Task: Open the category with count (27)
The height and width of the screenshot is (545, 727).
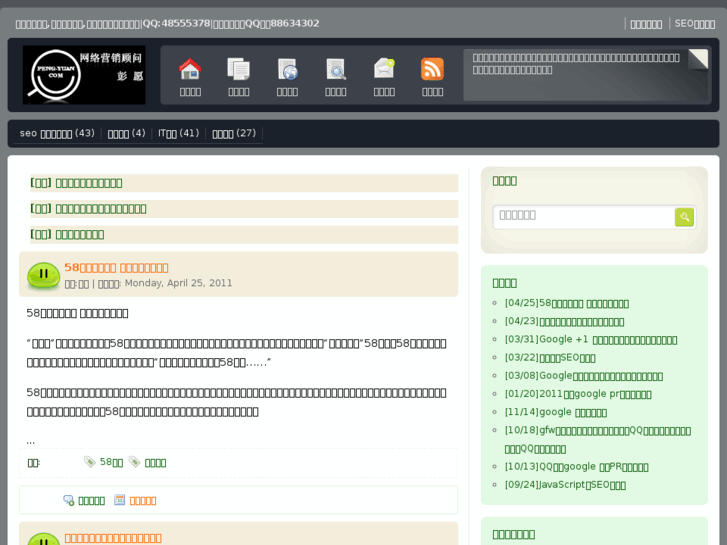Action: pos(234,134)
